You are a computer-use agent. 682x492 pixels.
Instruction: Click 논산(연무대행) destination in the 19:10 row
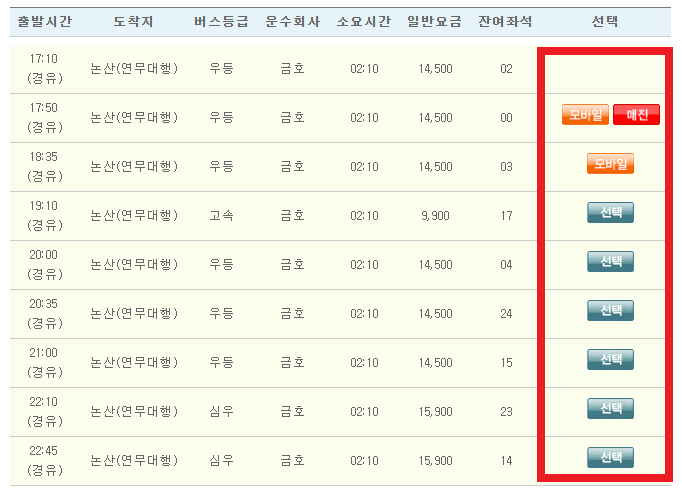[x=134, y=215]
